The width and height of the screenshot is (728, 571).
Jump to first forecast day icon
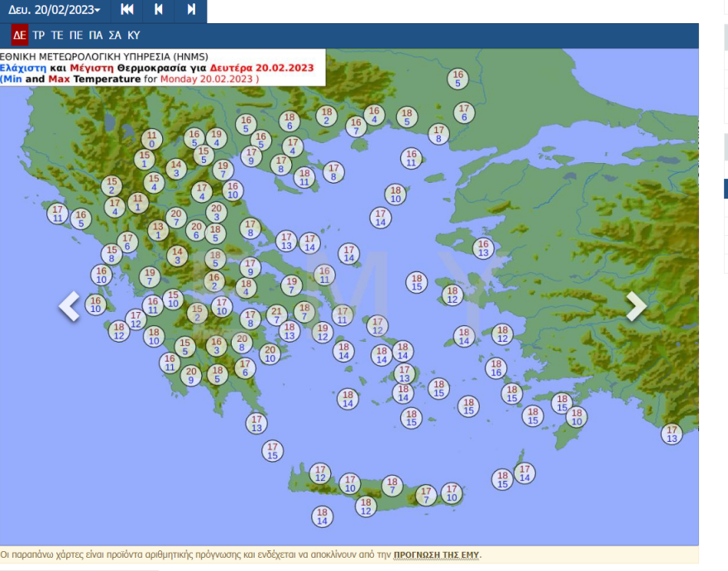point(127,10)
